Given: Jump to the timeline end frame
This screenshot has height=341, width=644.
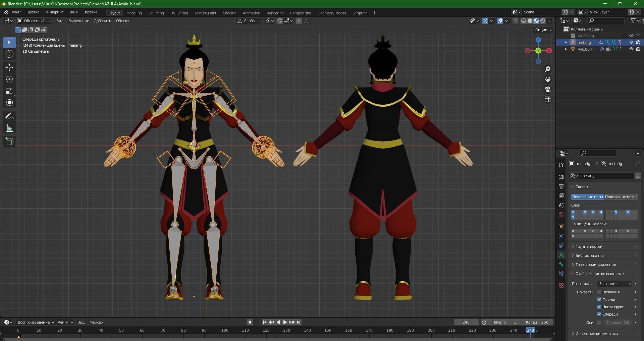Looking at the screenshot, I should [299, 322].
